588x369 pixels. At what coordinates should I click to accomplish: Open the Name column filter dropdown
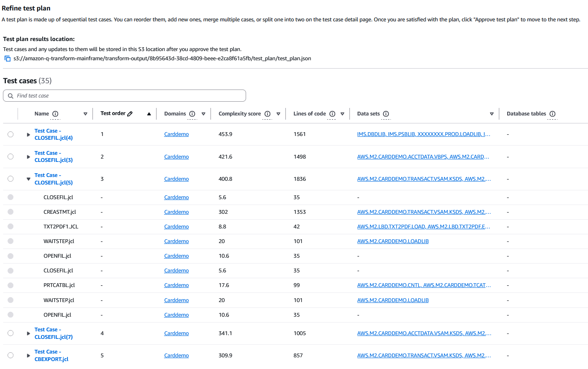click(x=85, y=114)
